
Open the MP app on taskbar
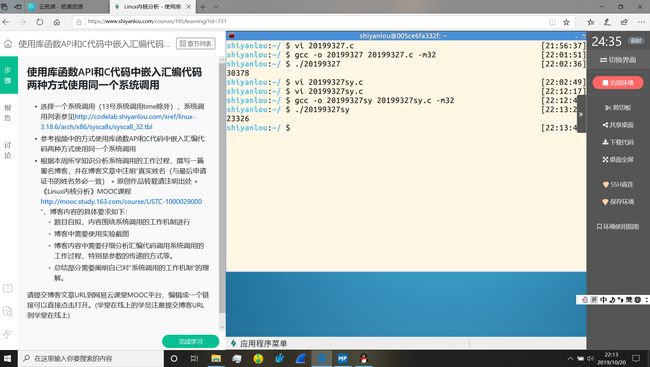tap(342, 358)
